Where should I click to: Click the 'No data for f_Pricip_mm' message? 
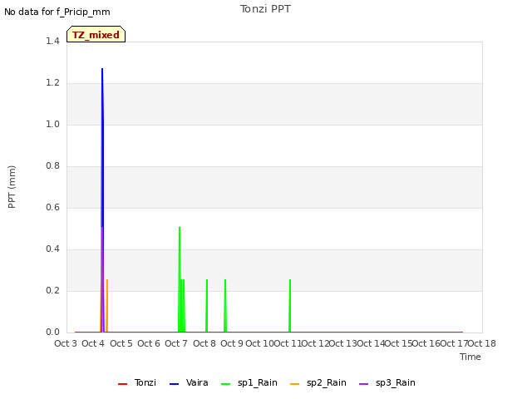tap(57, 12)
